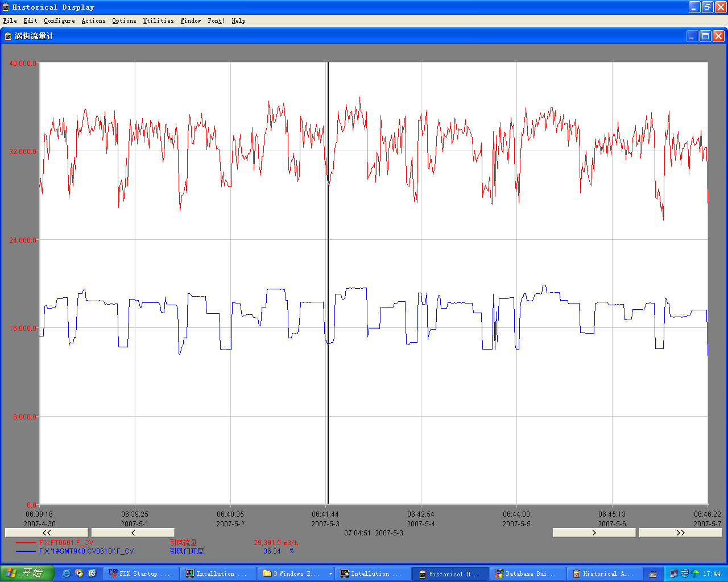Click the media player quick launch icon
This screenshot has width=728, height=582.
click(x=79, y=573)
